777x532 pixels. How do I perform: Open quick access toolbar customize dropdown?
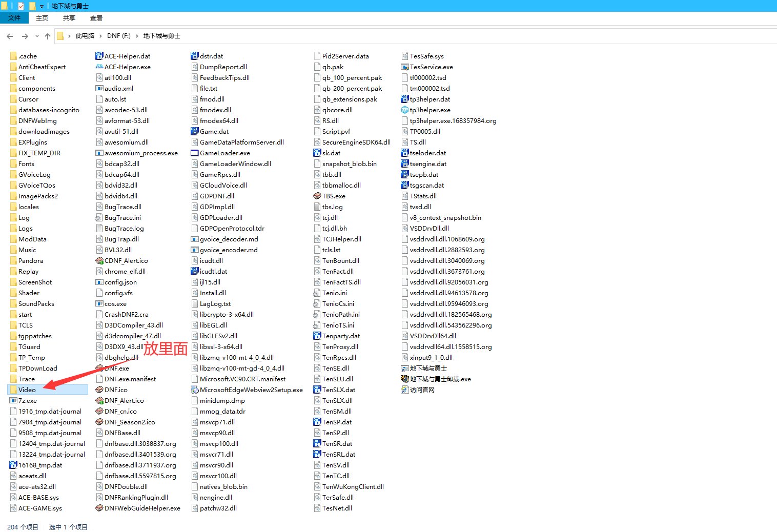pos(42,6)
